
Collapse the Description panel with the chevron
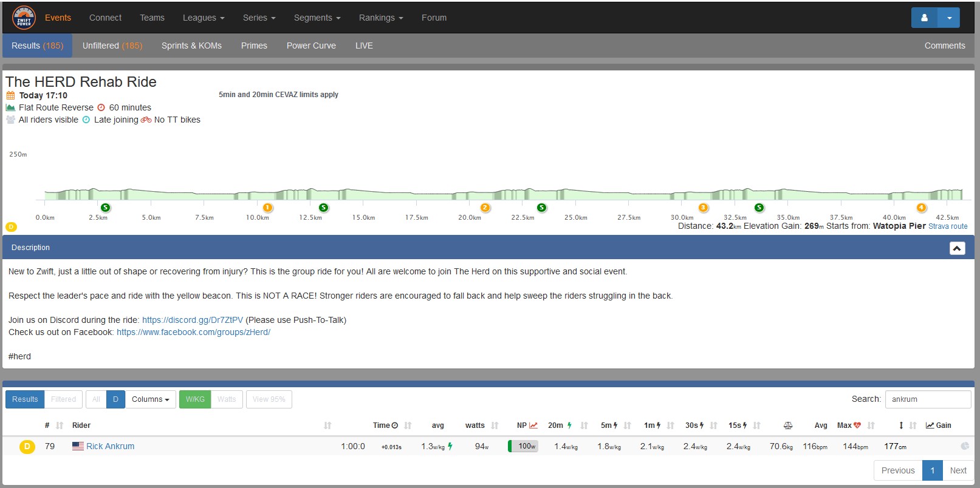coord(957,248)
